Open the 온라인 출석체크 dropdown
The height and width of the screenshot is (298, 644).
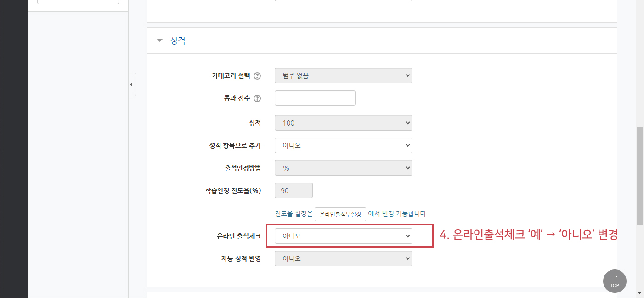(344, 236)
